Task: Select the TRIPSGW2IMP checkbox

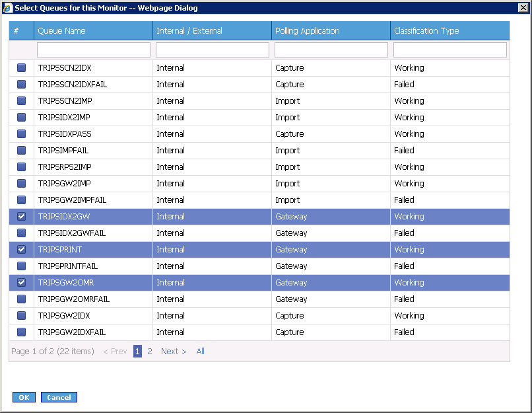Action: pyautogui.click(x=21, y=184)
